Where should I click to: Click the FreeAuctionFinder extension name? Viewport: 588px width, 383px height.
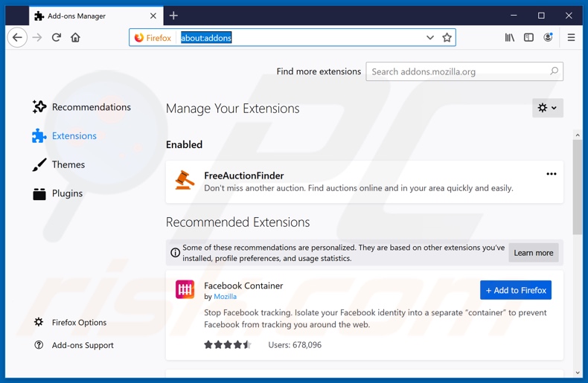click(x=243, y=176)
